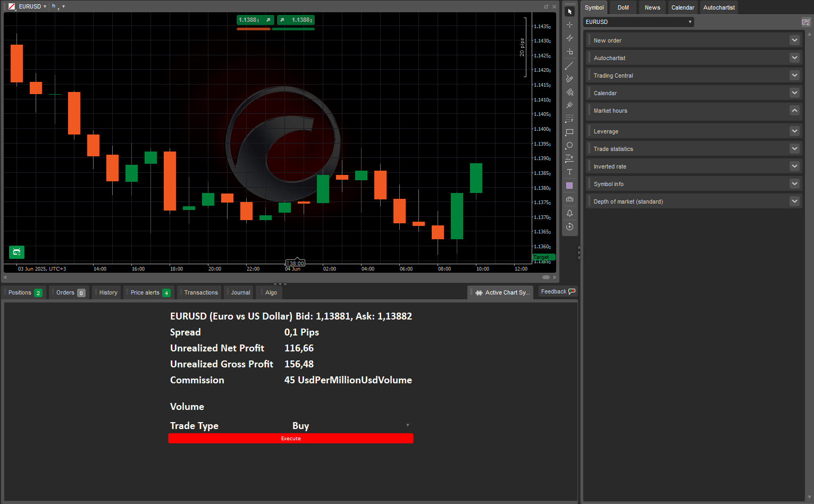Open the market replay icon
Viewport: 814px width, 504px height.
(569, 227)
